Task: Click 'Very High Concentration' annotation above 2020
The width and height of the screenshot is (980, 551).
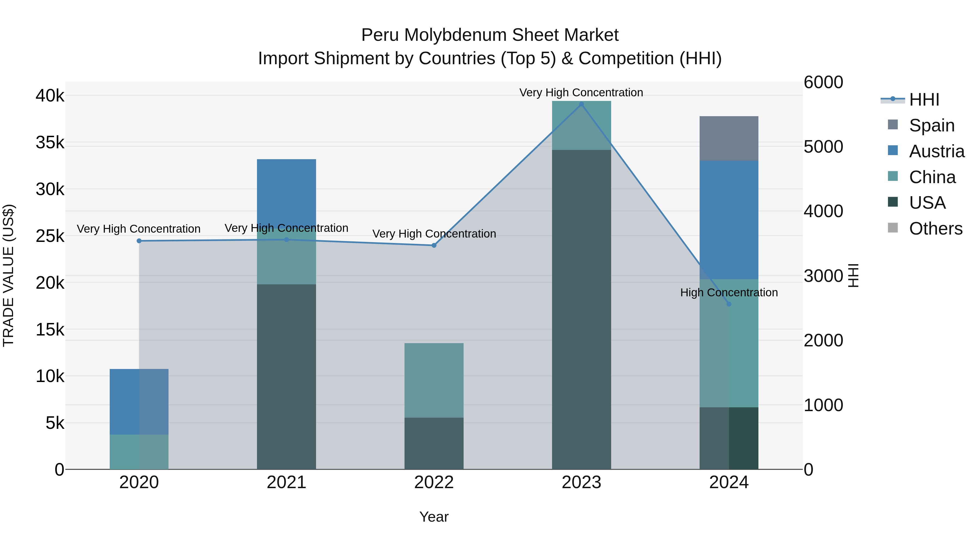Action: 139,229
